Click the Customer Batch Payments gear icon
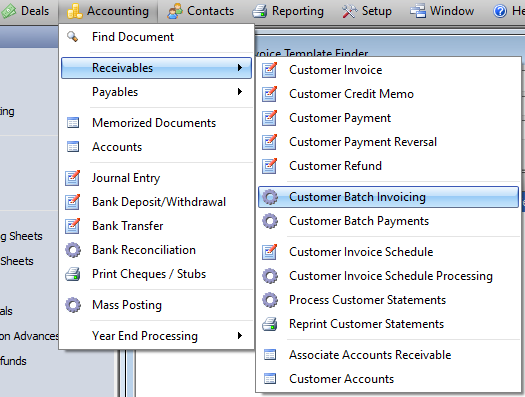Viewport: 525px width, 397px height. [270, 221]
